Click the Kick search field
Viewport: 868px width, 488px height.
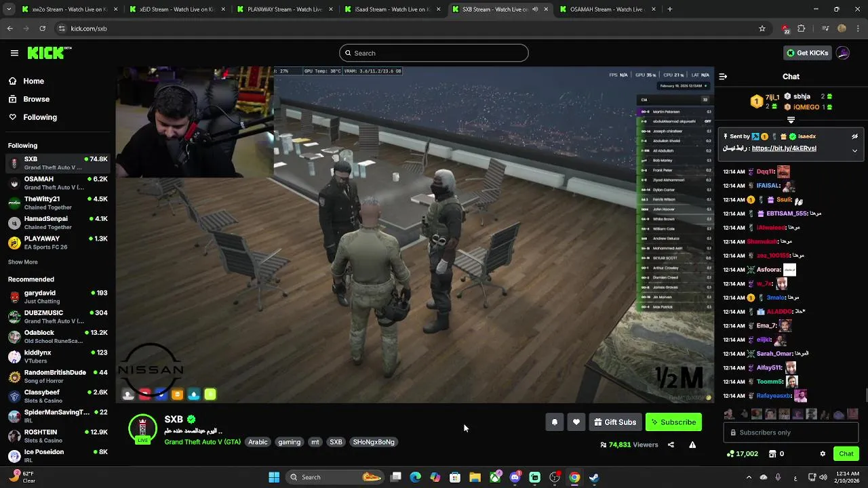click(x=434, y=53)
